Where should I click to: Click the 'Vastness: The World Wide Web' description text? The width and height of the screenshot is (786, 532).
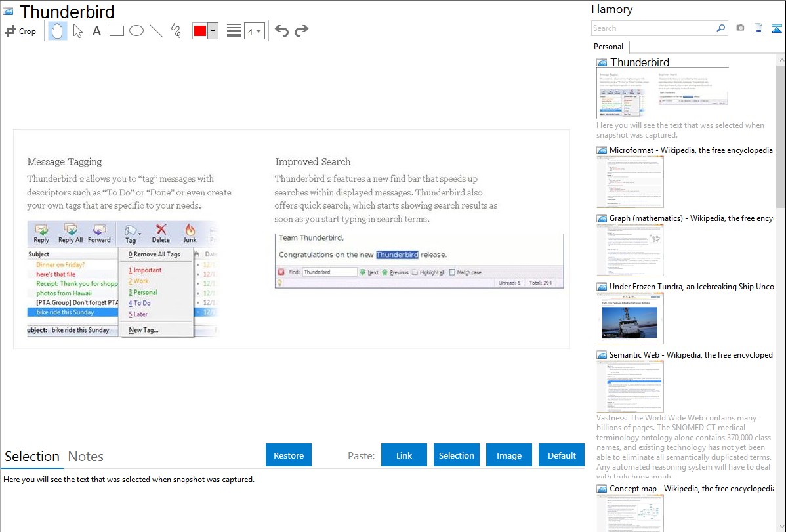click(684, 447)
